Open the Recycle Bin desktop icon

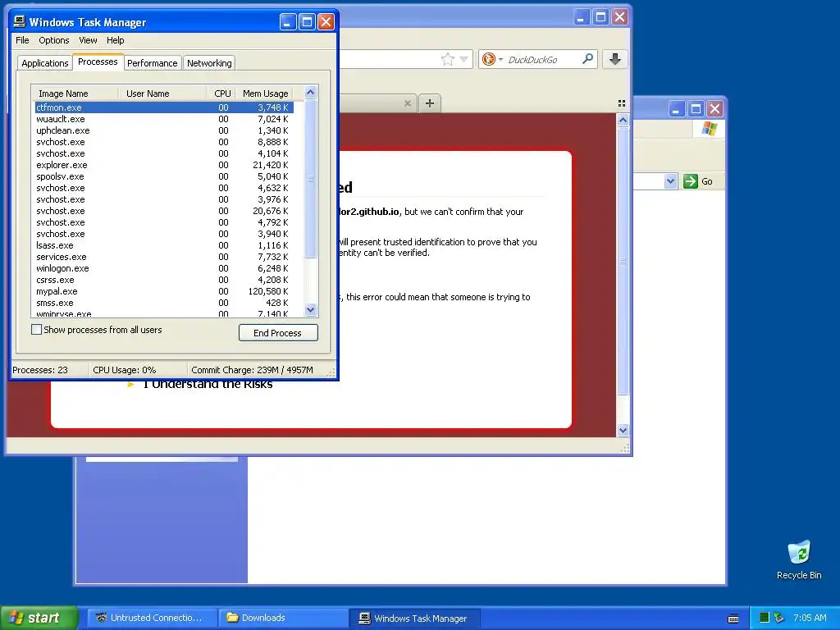point(799,559)
